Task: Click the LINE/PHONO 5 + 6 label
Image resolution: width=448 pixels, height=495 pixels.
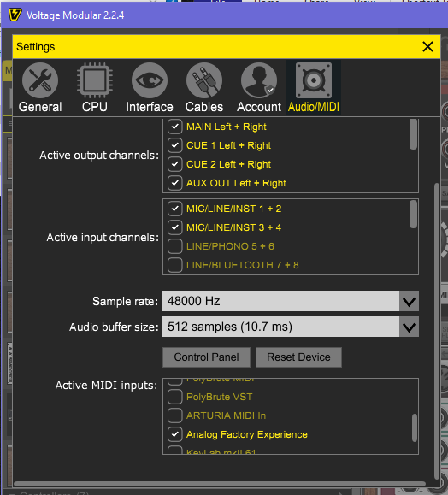Action: (x=230, y=246)
